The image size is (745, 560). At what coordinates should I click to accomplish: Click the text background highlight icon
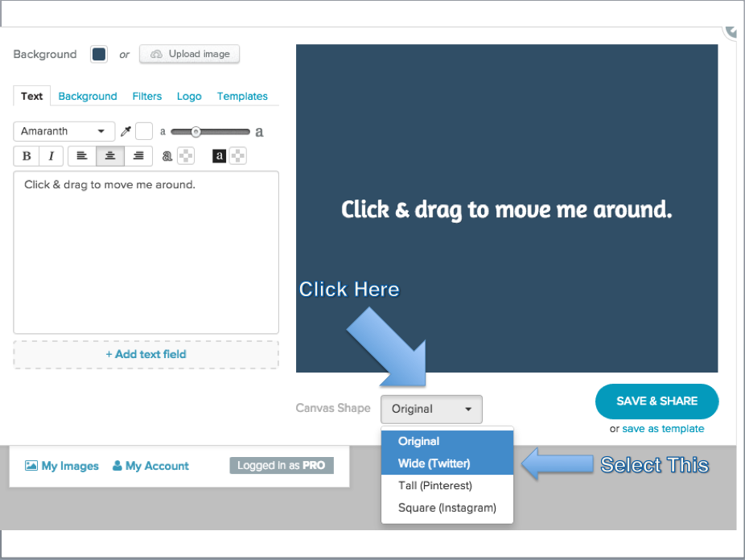coord(219,156)
